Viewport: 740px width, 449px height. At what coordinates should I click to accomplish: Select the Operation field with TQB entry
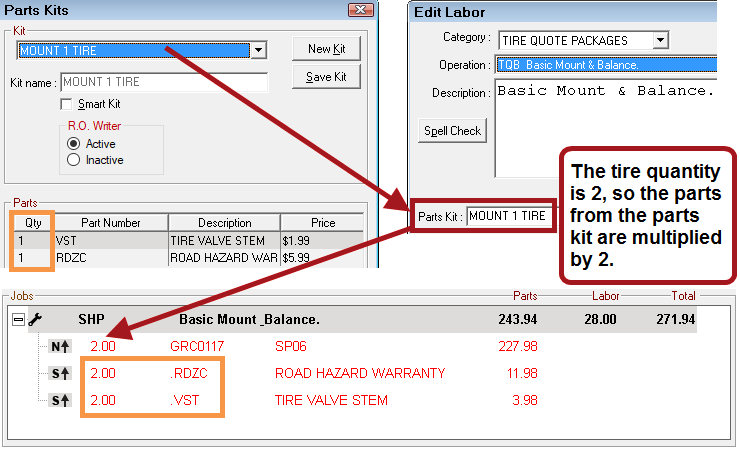pos(606,65)
